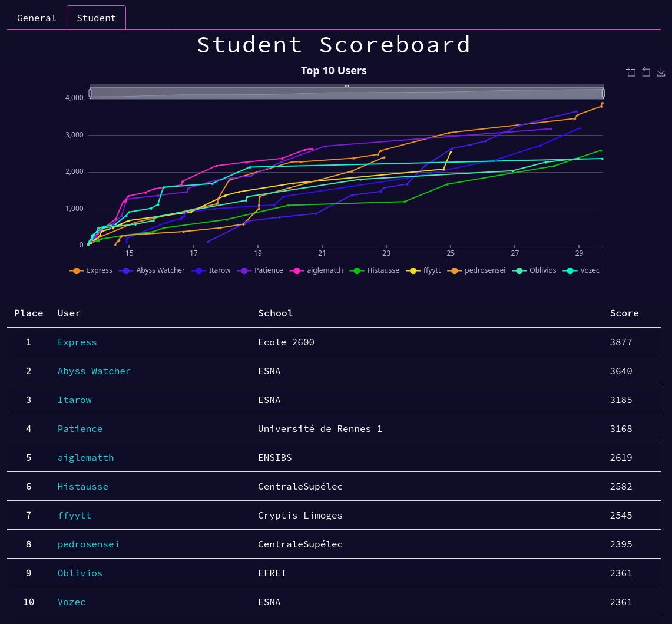Open Express user profile link
This screenshot has height=624, width=672.
point(77,342)
